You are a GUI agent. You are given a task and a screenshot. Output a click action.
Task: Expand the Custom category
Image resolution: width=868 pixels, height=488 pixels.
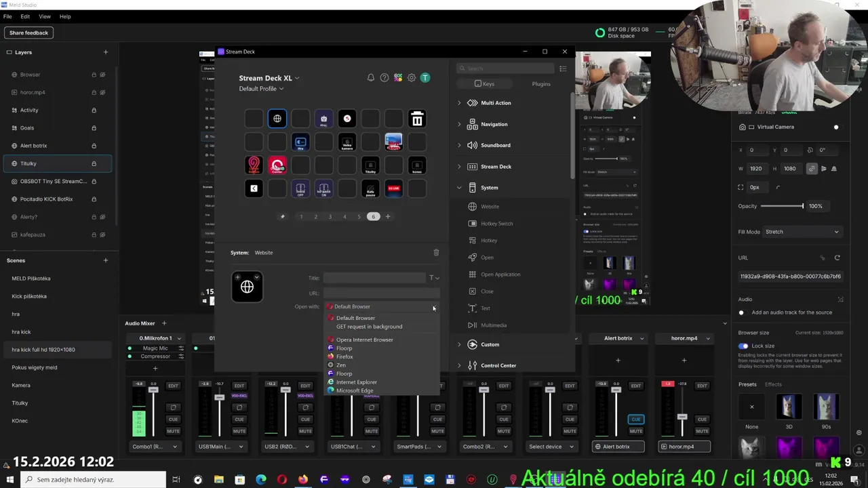(459, 344)
